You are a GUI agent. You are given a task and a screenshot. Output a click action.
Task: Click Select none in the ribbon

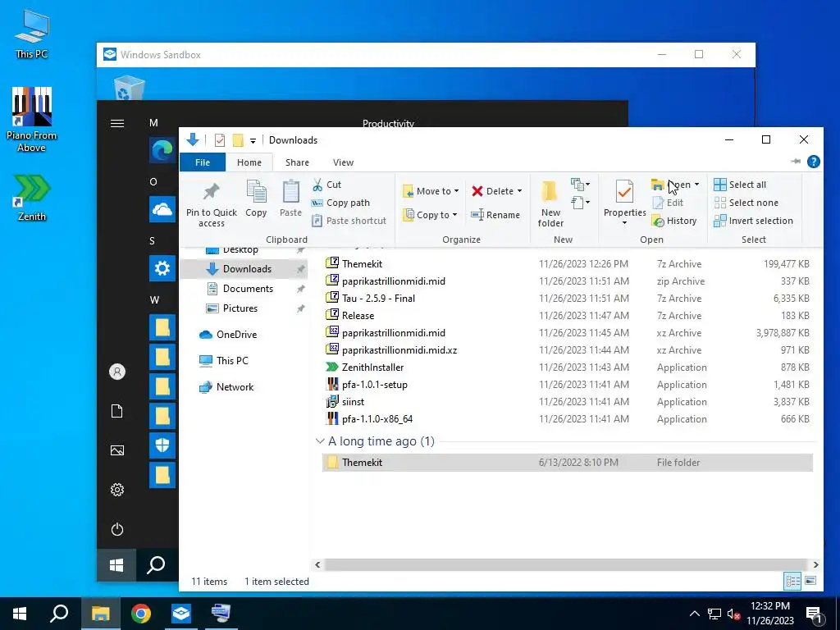(746, 203)
